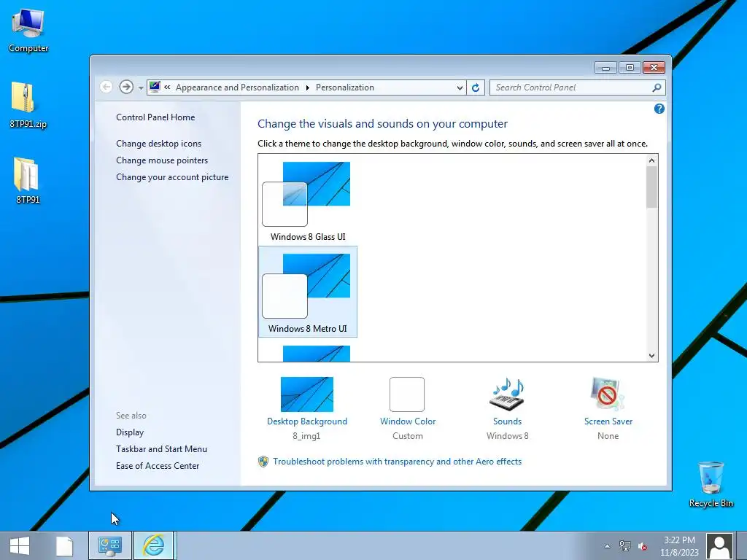
Task: Open the blank document taskbar icon
Action: click(64, 545)
